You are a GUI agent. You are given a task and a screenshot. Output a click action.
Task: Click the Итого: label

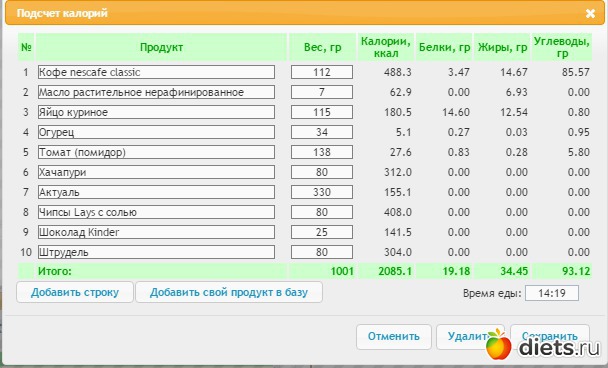pos(55,271)
